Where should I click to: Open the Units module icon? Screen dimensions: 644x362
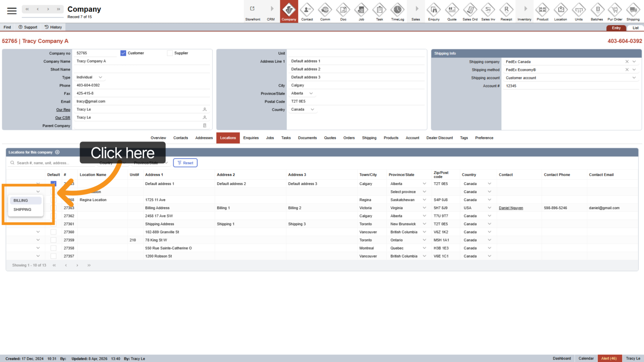pyautogui.click(x=579, y=11)
